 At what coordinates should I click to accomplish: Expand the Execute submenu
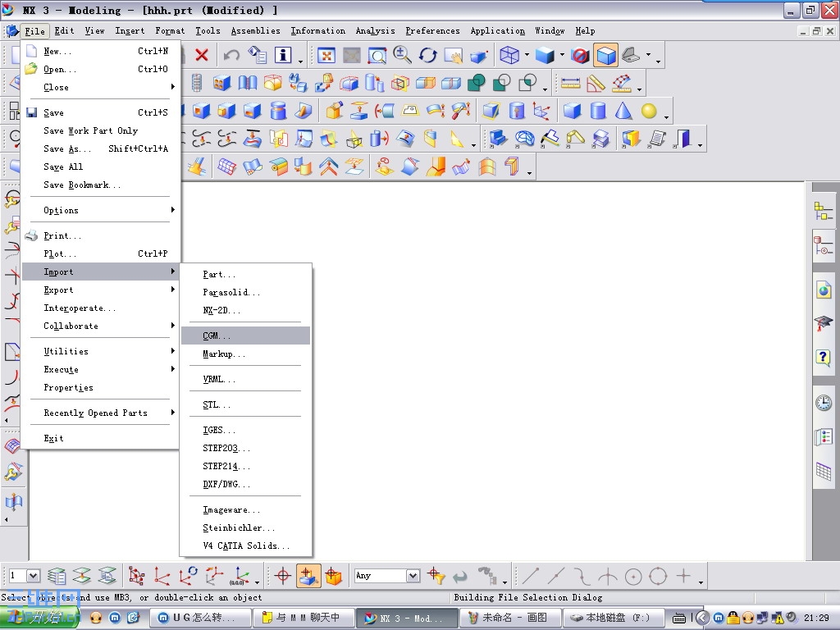(99, 369)
